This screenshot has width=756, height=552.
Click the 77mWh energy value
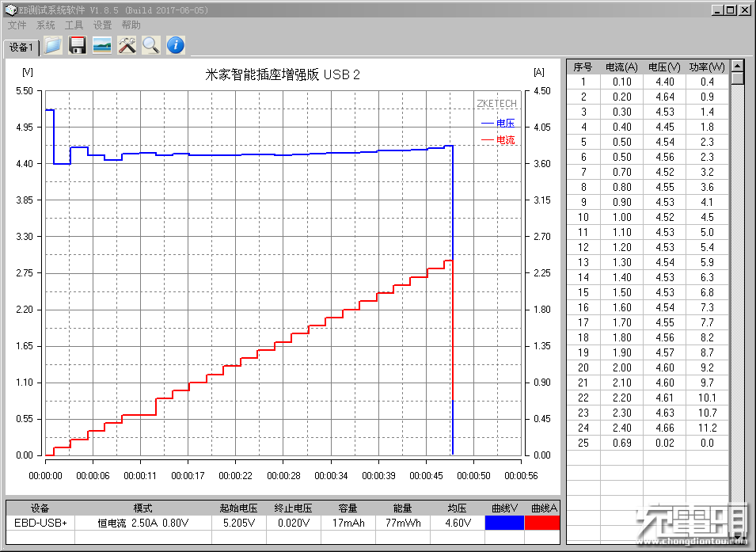point(403,523)
